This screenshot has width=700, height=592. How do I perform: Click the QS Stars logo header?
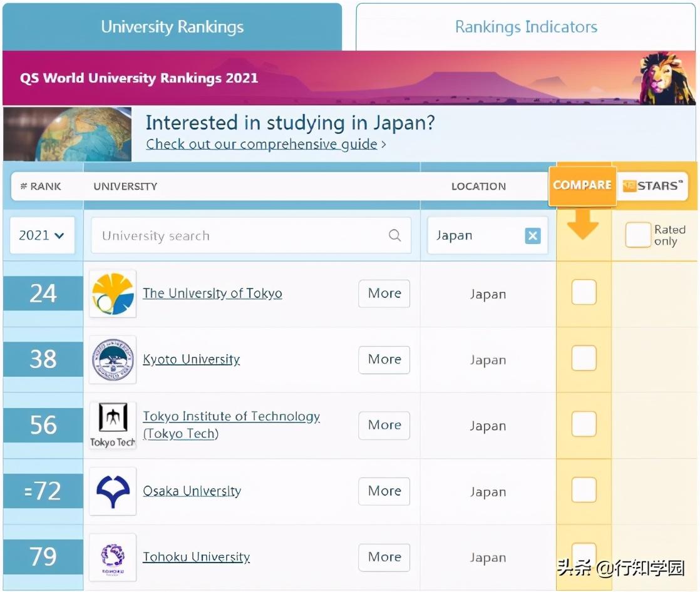click(x=654, y=186)
